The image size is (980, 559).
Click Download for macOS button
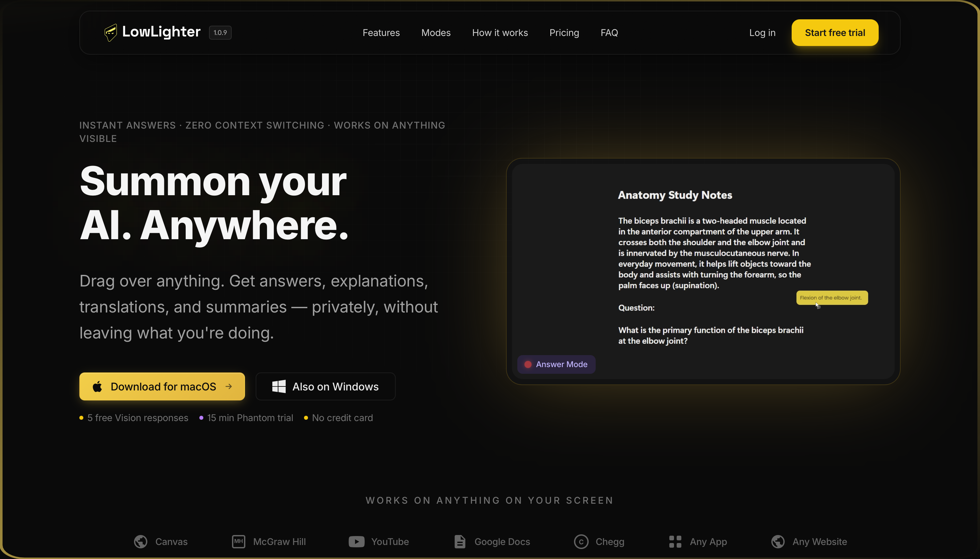tap(162, 386)
